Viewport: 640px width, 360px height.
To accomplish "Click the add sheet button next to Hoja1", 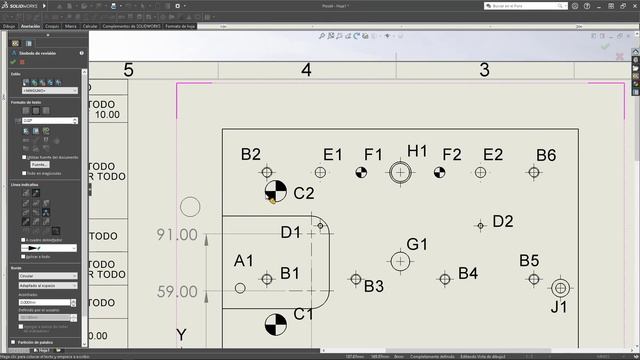I will [x=58, y=350].
